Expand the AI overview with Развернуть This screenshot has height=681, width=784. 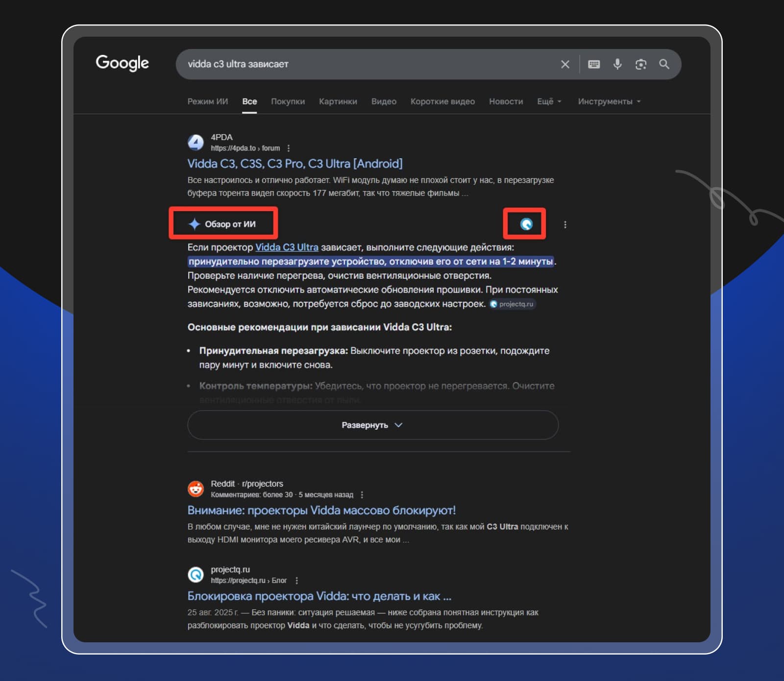point(372,425)
